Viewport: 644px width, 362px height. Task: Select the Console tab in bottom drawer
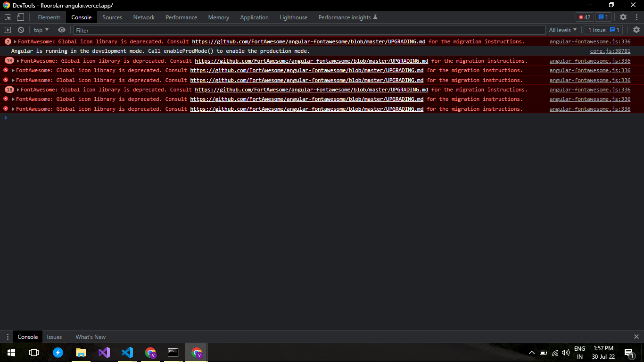(28, 337)
